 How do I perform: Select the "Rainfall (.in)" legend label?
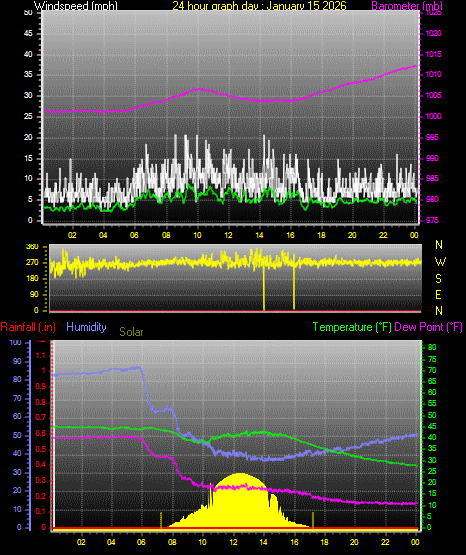pyautogui.click(x=28, y=327)
